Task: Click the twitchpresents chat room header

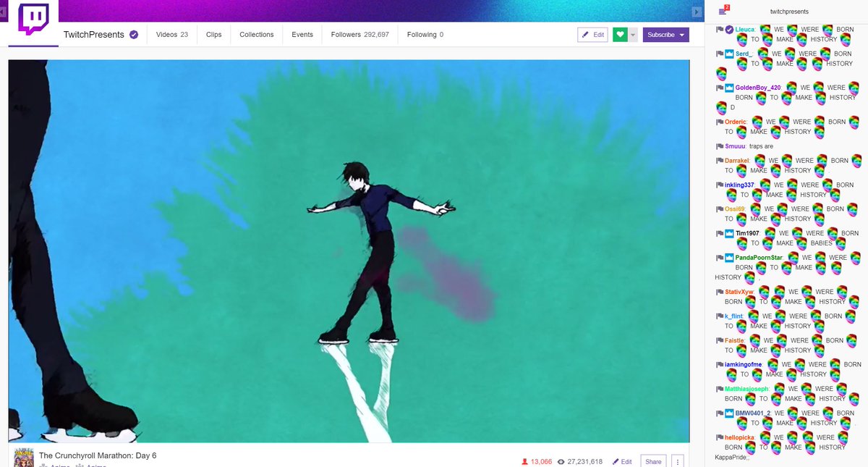Action: click(x=789, y=12)
